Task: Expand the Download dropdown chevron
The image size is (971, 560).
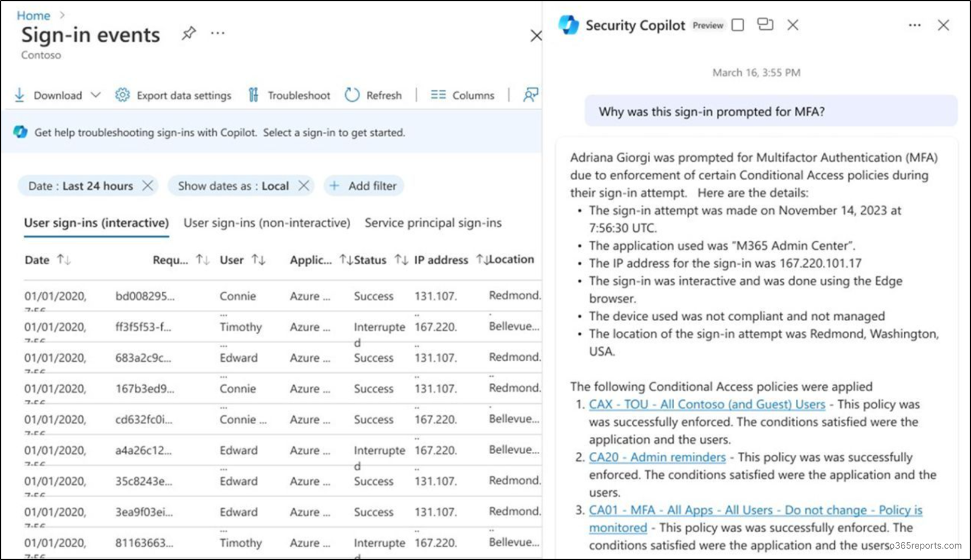Action: (95, 95)
